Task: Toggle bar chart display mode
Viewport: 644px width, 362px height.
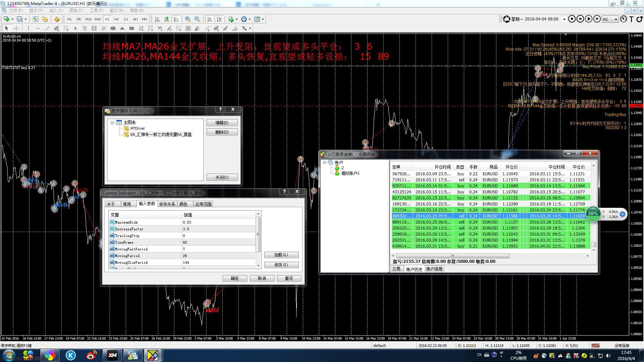Action: point(157,19)
